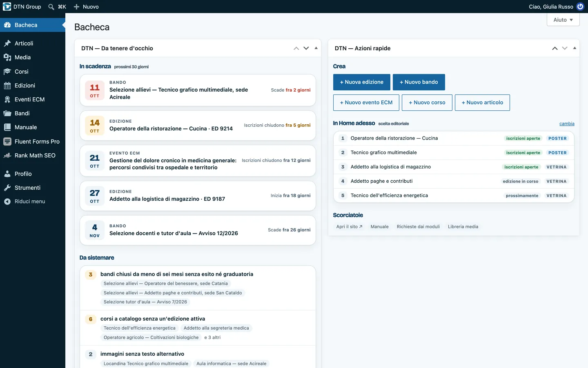Move Da tenere d'occhio widget up
This screenshot has width=588, height=368.
pos(296,48)
